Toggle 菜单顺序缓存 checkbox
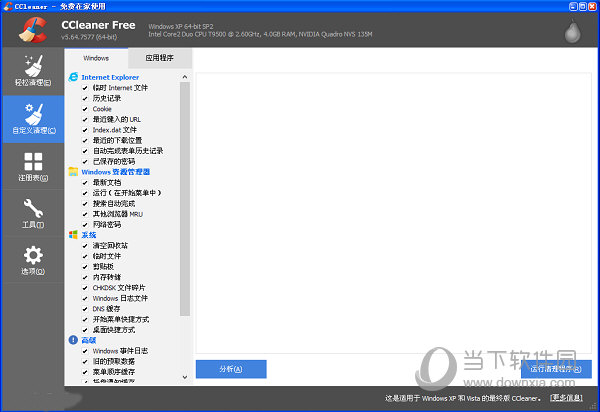Image resolution: width=600 pixels, height=412 pixels. [85, 372]
